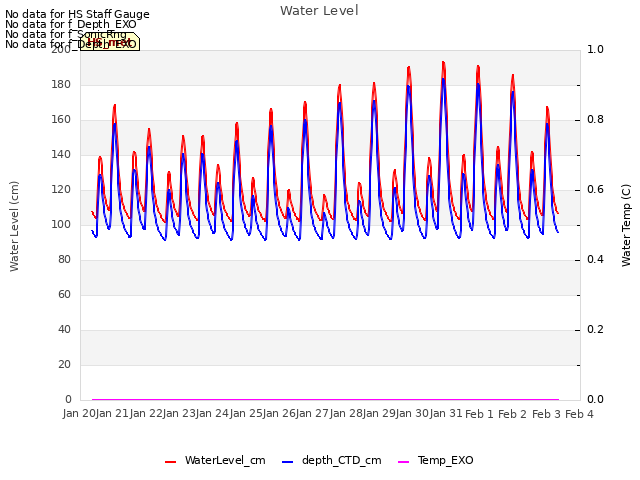
Task: Toggle Temp_EXO series in legend
Action: [436, 461]
